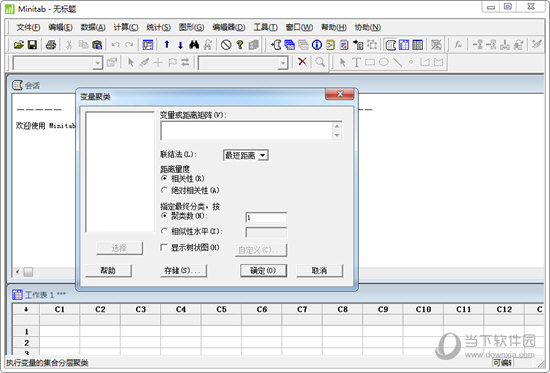
Task: Click the Related Documents icon
Action: coord(358,45)
